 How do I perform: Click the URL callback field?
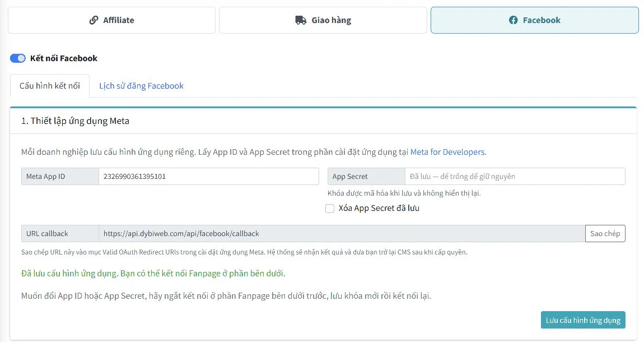(x=342, y=233)
